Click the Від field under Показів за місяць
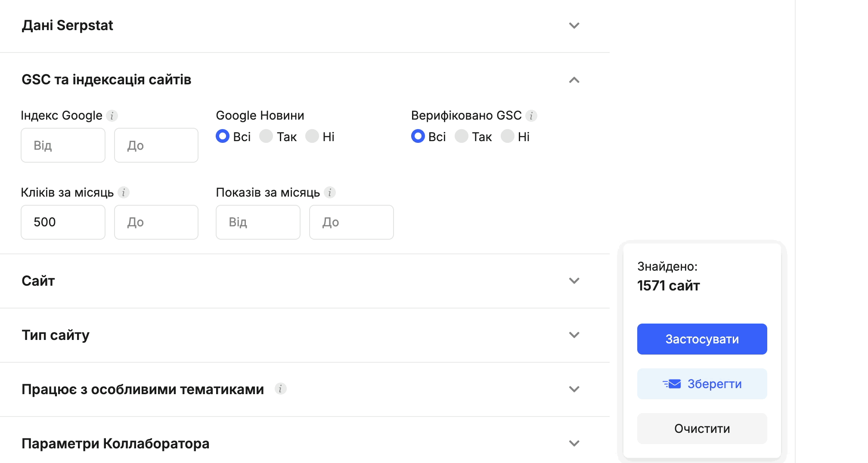Image resolution: width=868 pixels, height=463 pixels. coord(258,222)
